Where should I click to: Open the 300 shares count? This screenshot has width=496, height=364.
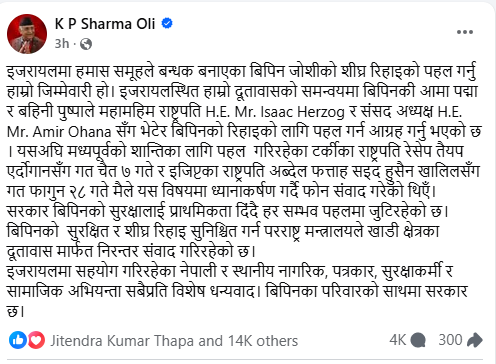click(450, 340)
